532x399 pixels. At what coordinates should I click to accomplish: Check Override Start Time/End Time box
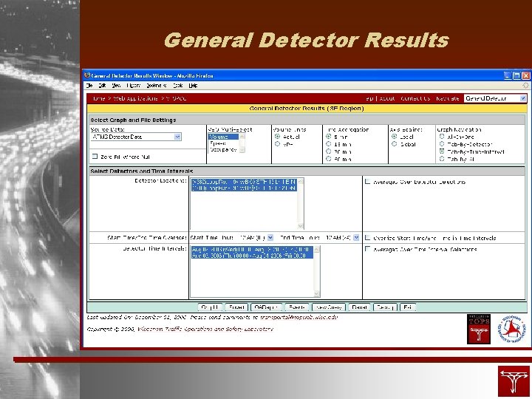pyautogui.click(x=367, y=237)
